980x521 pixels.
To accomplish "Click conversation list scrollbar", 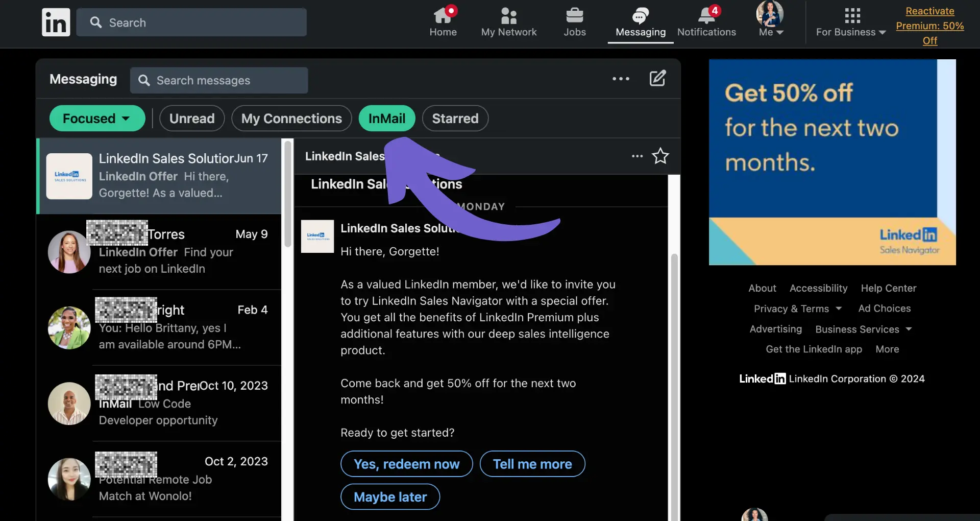I will (288, 194).
